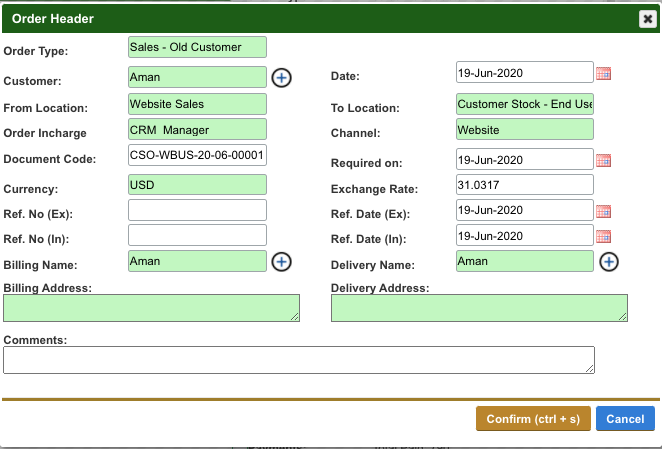Select the Delivery Address text box

478,308
